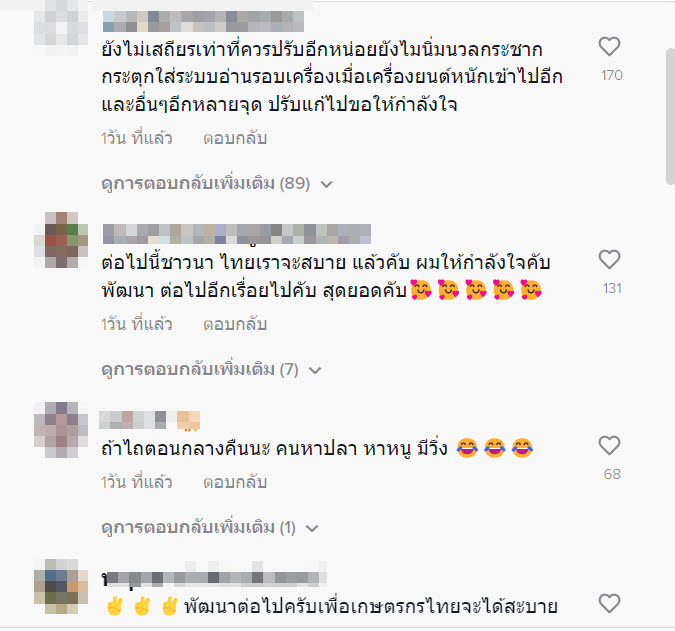
Task: Like the comment with 131 likes
Action: coord(609,260)
